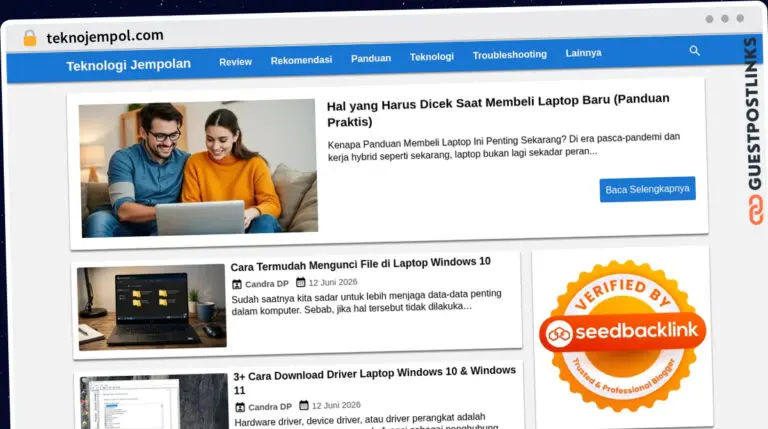
Task: Click the search magnifier icon in the navbar
Action: [695, 50]
